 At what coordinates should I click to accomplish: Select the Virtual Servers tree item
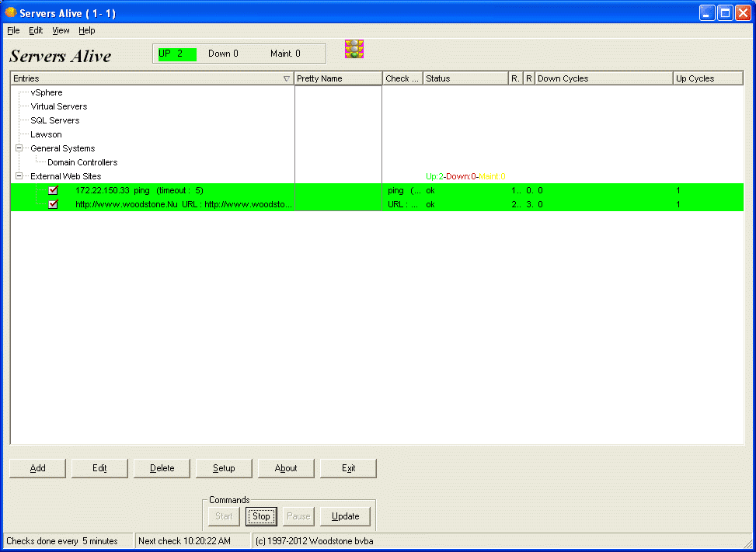[59, 106]
